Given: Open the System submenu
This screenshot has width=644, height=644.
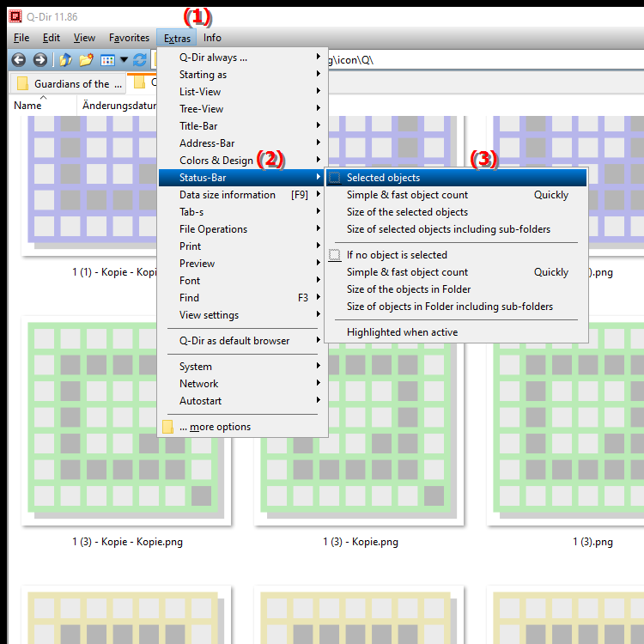Looking at the screenshot, I should (243, 367).
